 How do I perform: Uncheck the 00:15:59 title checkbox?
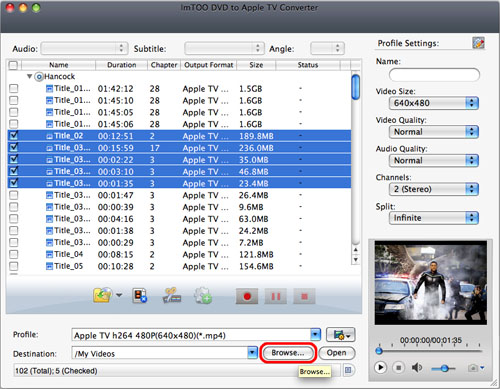pos(14,147)
